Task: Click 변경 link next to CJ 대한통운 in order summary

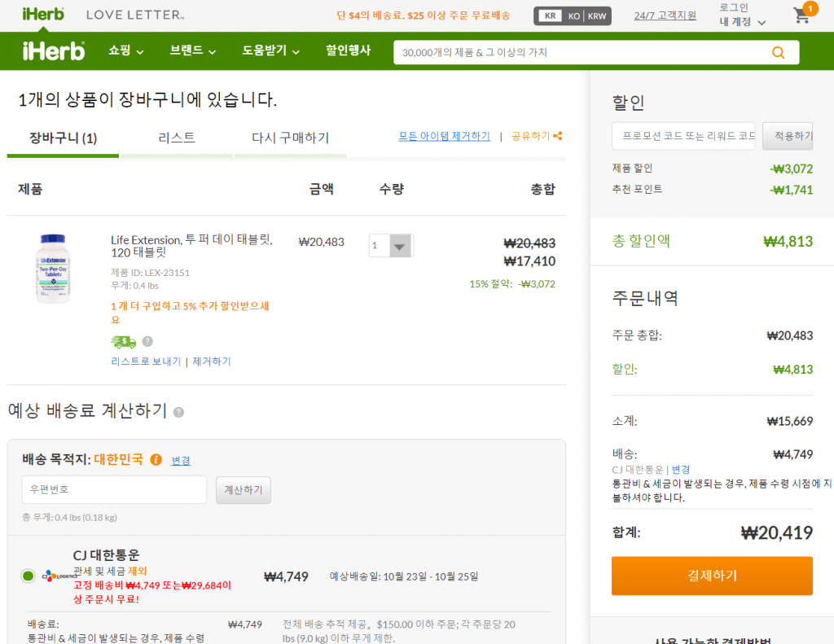Action: pos(680,470)
